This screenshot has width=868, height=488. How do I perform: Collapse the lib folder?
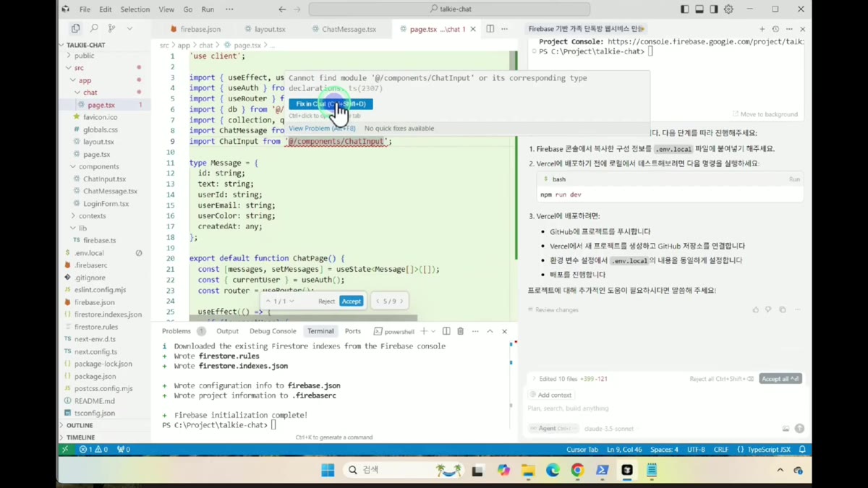82,228
